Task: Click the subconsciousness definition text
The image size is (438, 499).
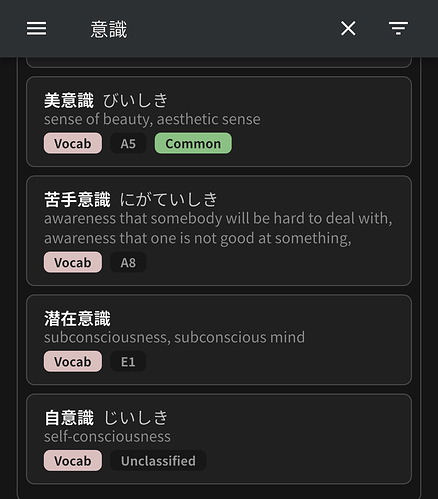Action: click(174, 337)
